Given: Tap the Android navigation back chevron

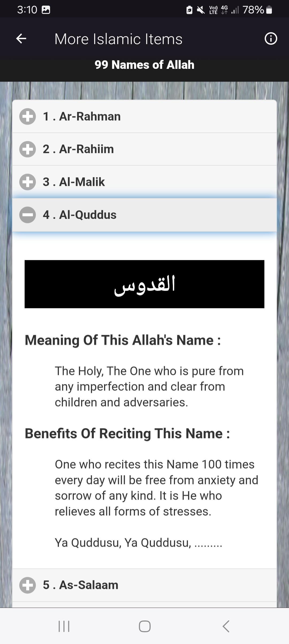Looking at the screenshot, I should (226, 626).
